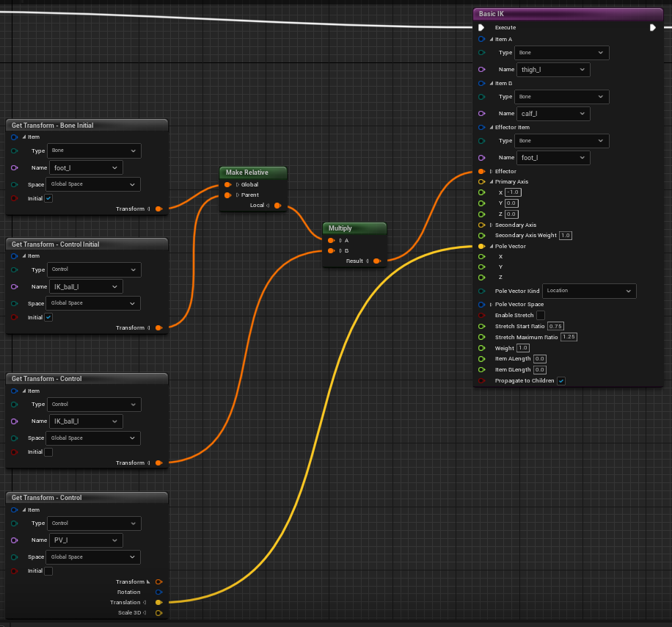
Task: Click the Rotation output pin of the PV_l node
Action: click(158, 592)
